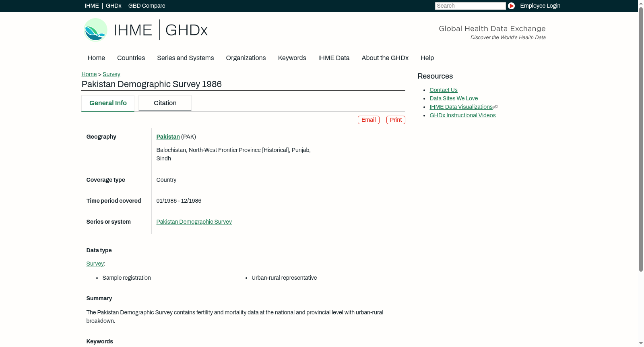
Task: Open the Pakistan geography link
Action: click(168, 137)
